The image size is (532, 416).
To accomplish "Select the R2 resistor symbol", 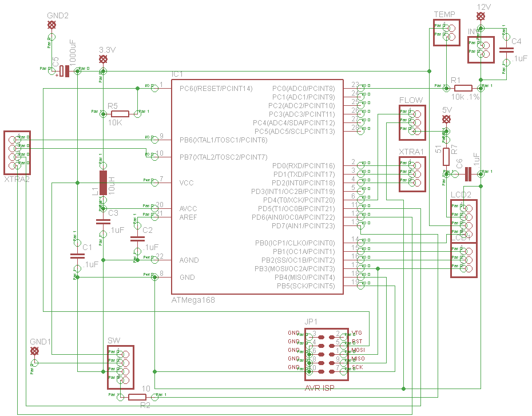I will click(137, 397).
